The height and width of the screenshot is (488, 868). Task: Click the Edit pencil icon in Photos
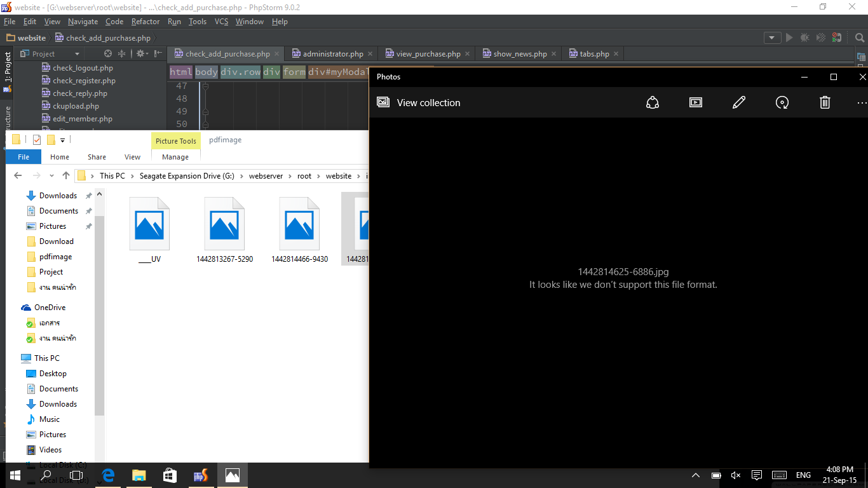739,102
